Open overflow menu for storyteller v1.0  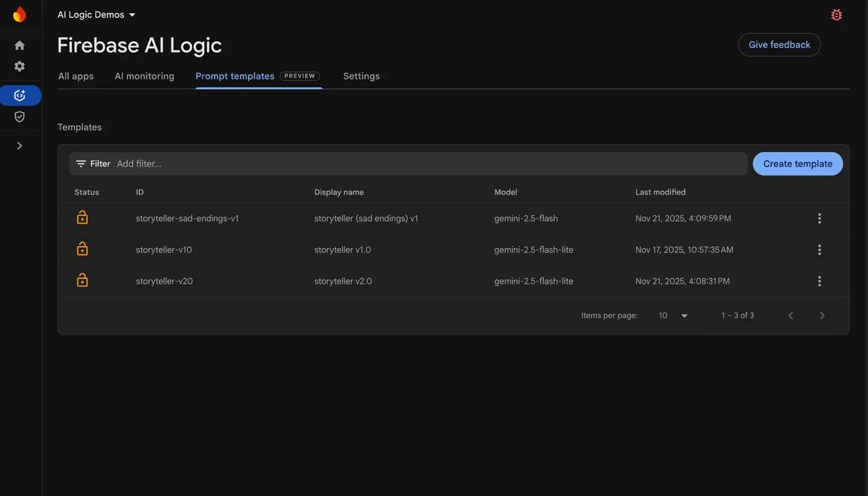pos(819,249)
